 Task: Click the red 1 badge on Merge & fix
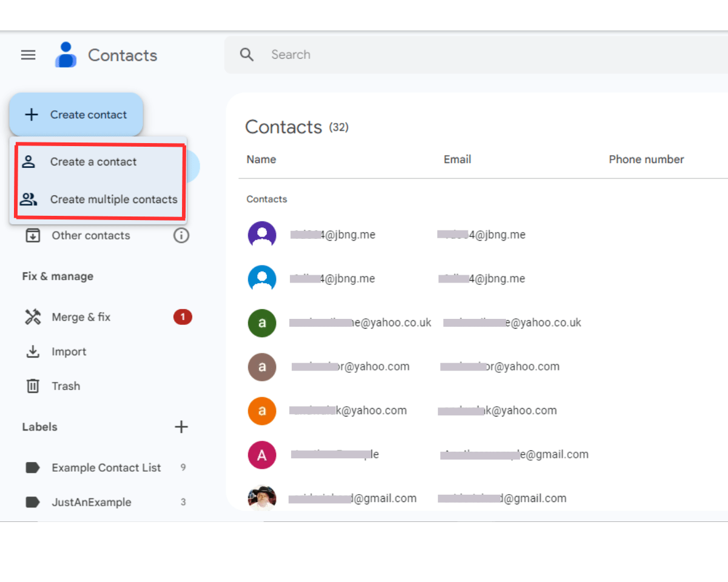pos(183,316)
